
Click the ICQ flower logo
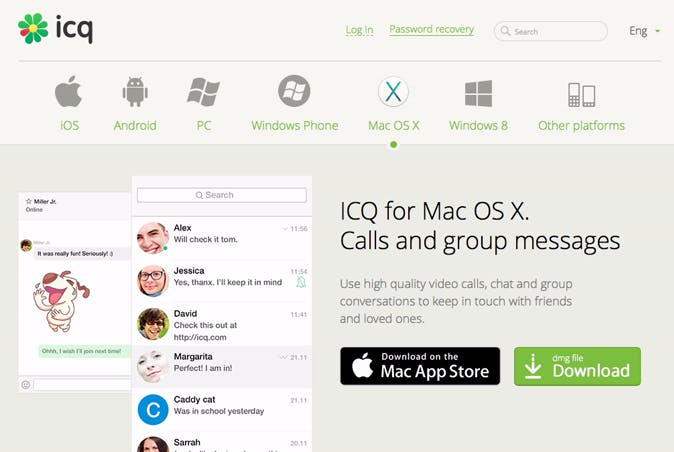(33, 29)
